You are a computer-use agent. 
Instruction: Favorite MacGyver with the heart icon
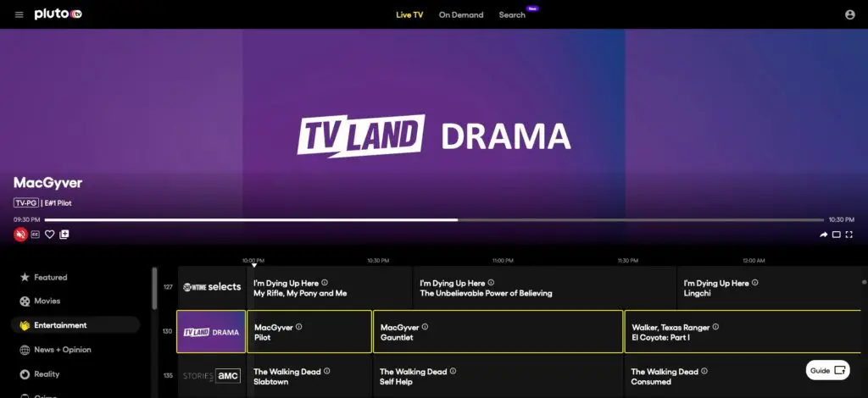tap(50, 235)
